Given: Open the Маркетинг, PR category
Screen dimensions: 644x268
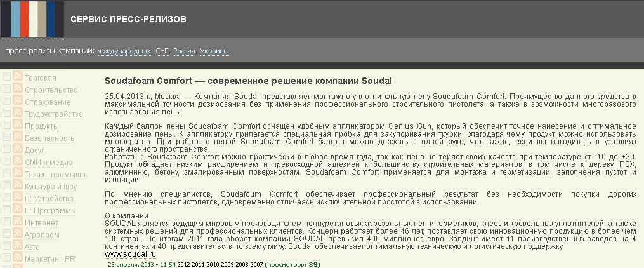Looking at the screenshot, I should (x=49, y=259).
